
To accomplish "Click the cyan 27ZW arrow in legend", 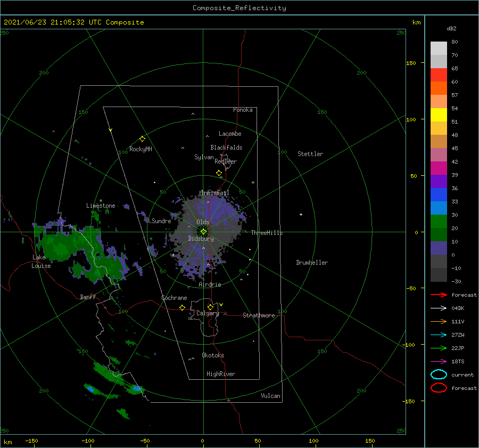I will point(439,335).
